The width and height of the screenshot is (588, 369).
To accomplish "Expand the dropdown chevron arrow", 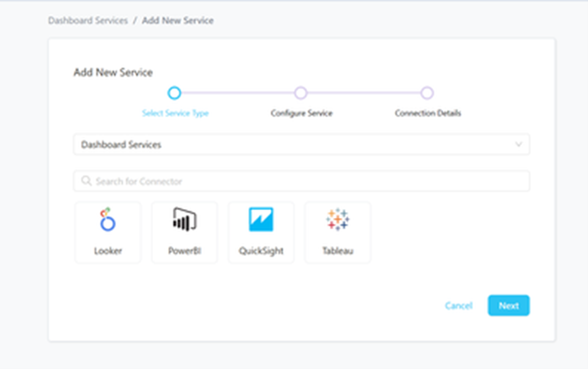I will coord(518,144).
